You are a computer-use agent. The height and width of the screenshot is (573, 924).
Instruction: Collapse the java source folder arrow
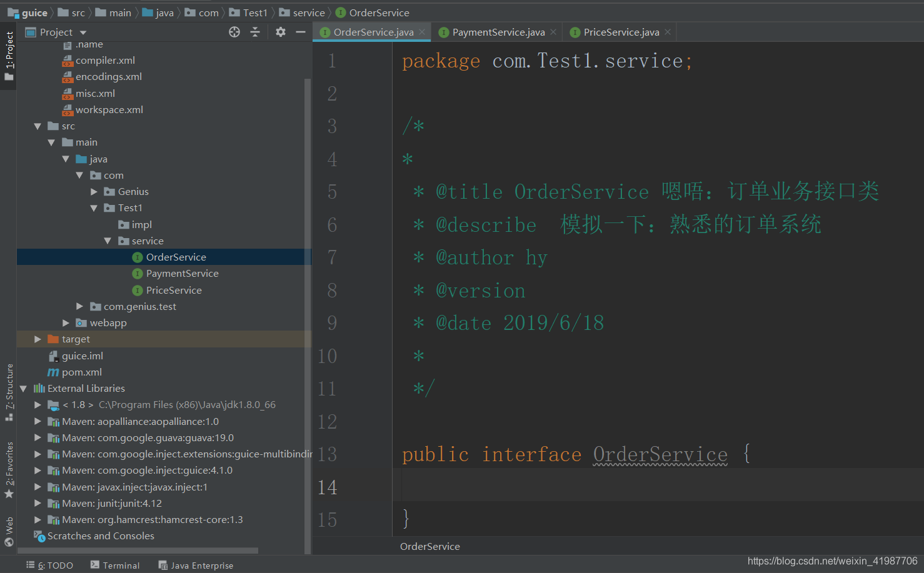click(x=66, y=159)
